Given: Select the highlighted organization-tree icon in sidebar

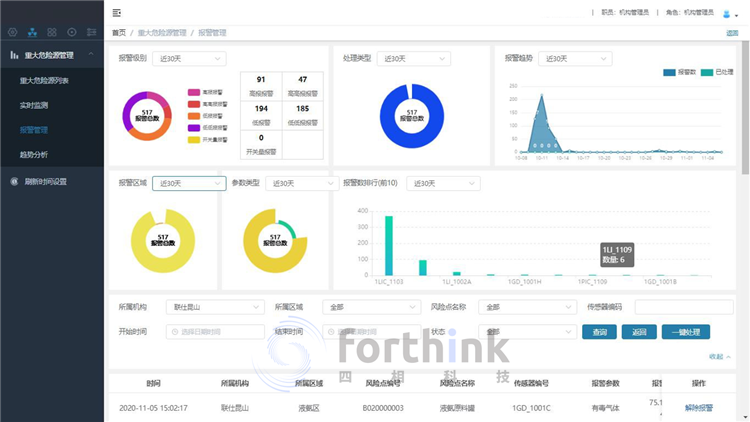Looking at the screenshot, I should tap(32, 33).
